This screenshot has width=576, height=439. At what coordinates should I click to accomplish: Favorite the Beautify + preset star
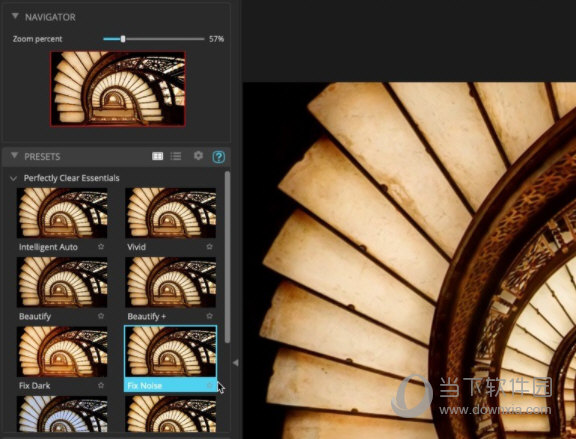pos(209,316)
